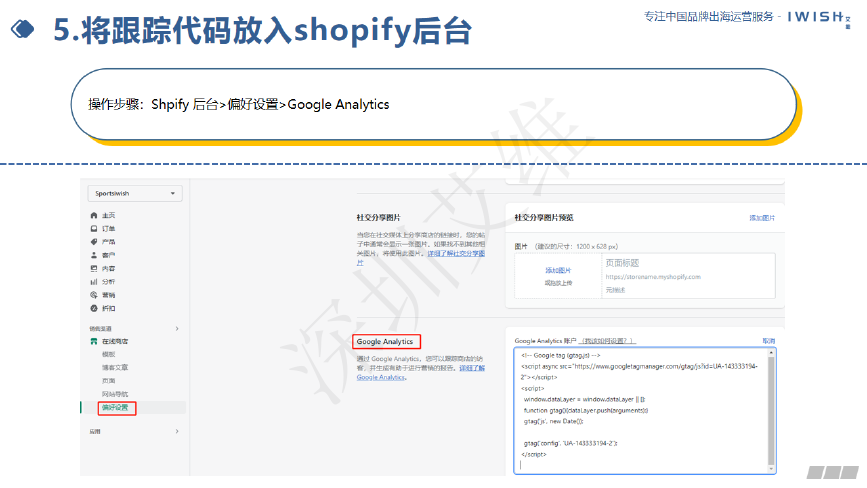Click the online store icon beside 在线商店
Viewport: 867px width, 488px height.
(94, 342)
